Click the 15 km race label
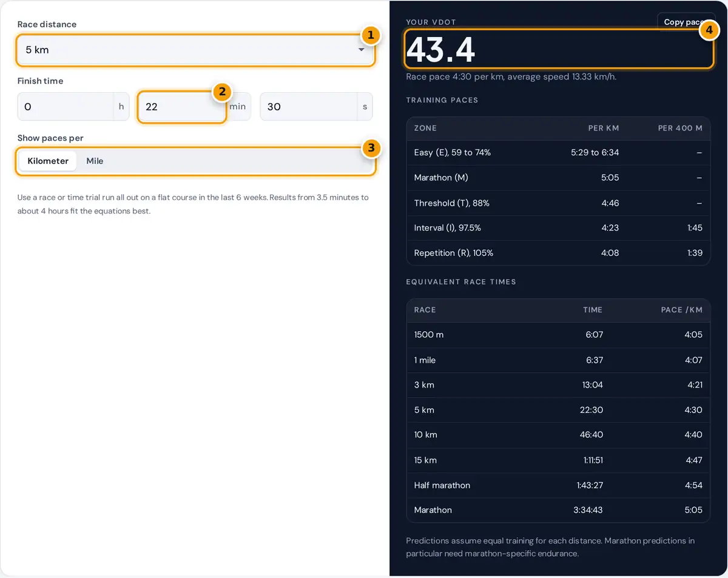 [x=425, y=460]
